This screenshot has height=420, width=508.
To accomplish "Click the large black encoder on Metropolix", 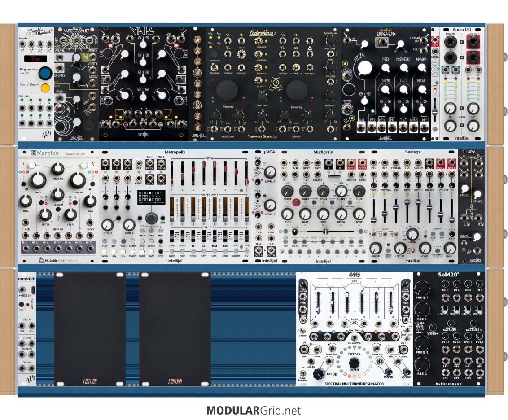I will [151, 219].
